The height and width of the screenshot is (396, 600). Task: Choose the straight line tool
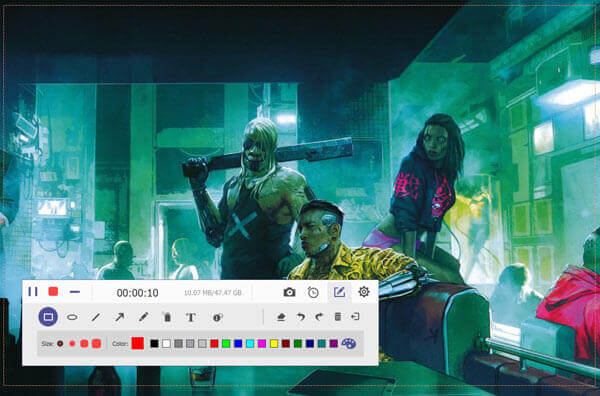click(x=96, y=317)
